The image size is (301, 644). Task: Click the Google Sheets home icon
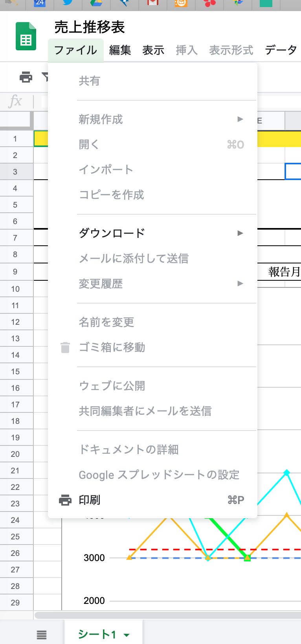pyautogui.click(x=26, y=37)
